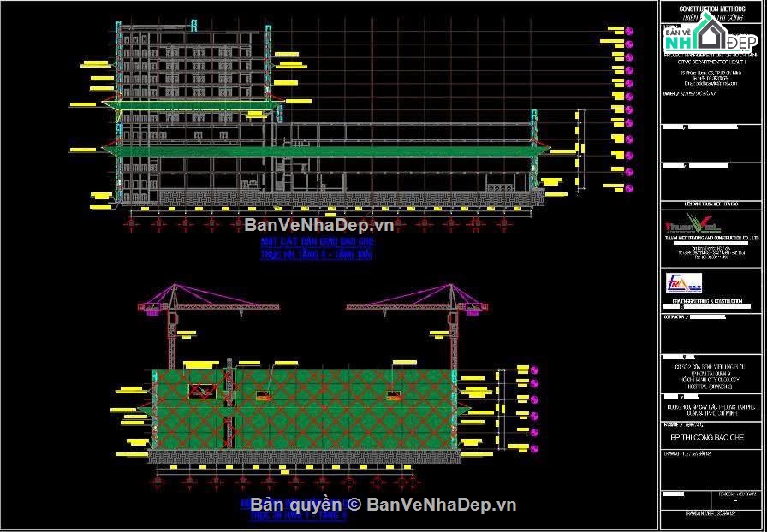Select the blue section title under upper drawing
The height and width of the screenshot is (532, 767).
pos(317,248)
